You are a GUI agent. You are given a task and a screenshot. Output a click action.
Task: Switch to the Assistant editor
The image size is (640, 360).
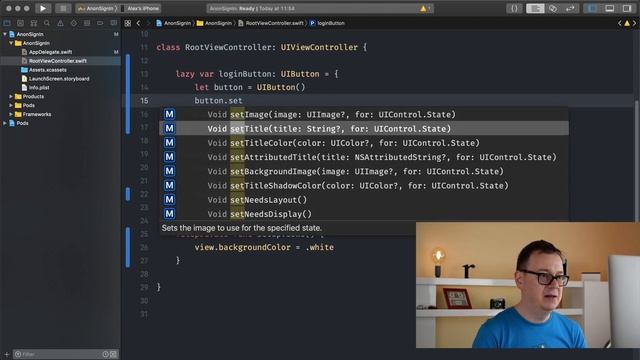553,8
